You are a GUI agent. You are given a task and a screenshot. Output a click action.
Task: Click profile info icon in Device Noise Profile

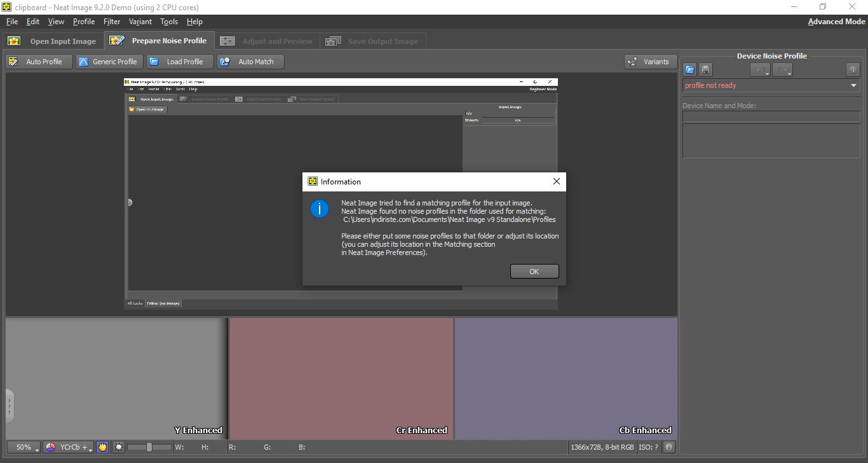(853, 69)
